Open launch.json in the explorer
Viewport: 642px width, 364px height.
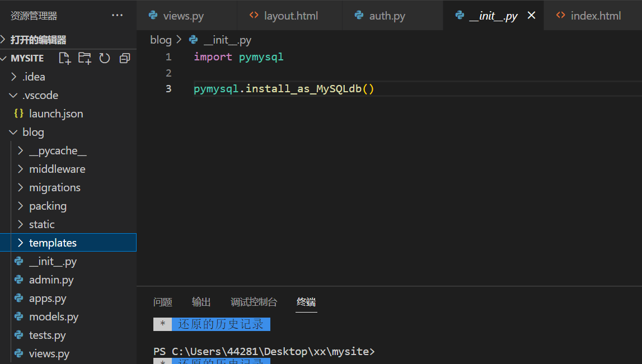coord(55,114)
